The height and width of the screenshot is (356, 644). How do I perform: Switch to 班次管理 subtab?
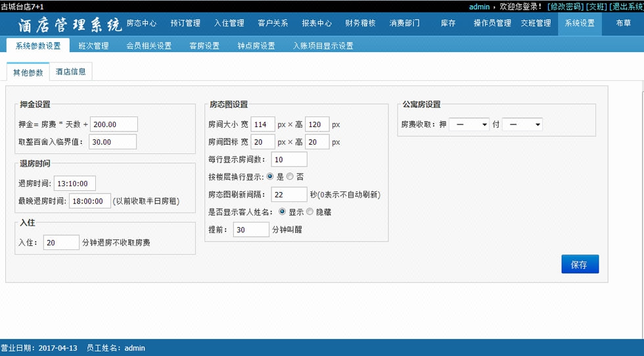(x=93, y=45)
